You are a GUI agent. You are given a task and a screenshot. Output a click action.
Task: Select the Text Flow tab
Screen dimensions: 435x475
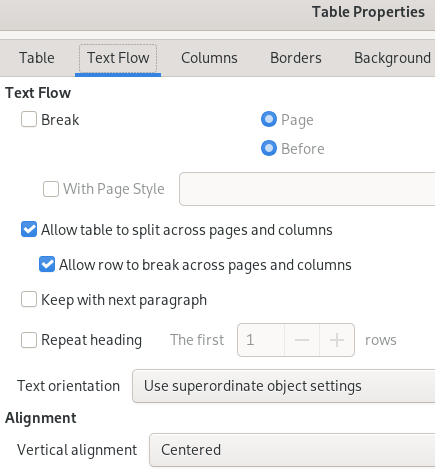pos(118,58)
